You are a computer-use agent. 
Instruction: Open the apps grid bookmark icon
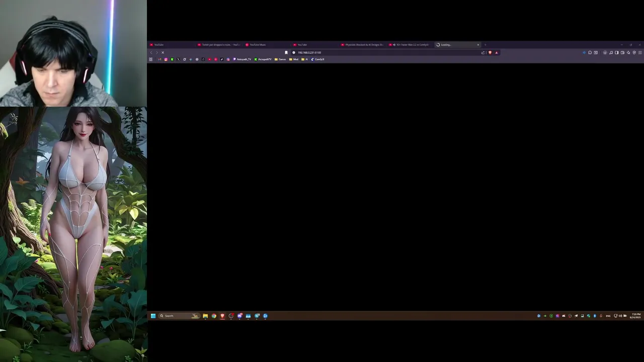[x=150, y=59]
